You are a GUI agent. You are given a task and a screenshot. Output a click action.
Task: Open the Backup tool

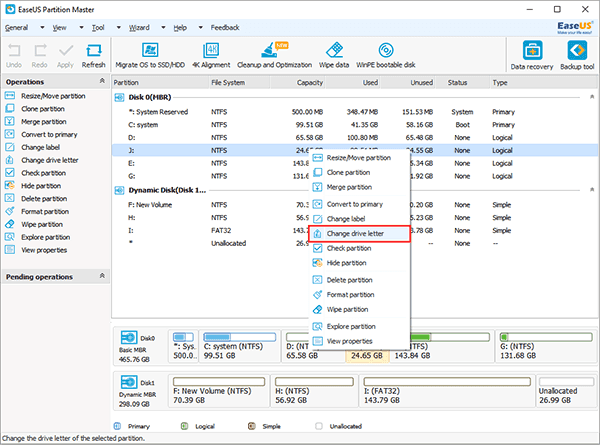click(577, 55)
